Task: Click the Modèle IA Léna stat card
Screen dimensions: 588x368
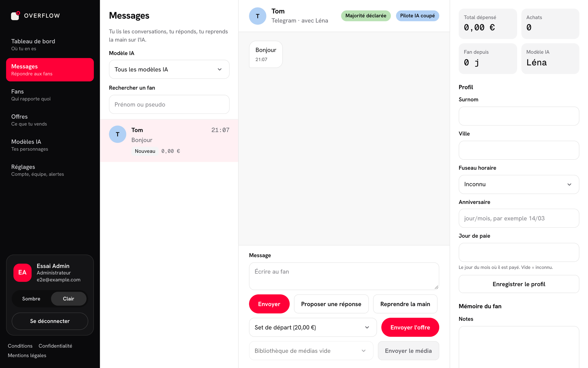Action: coord(550,59)
